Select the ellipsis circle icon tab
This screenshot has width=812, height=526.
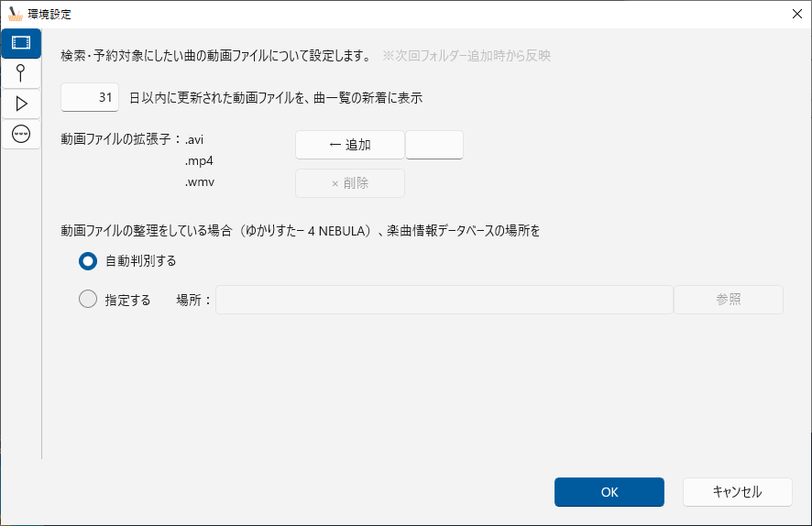(21, 134)
